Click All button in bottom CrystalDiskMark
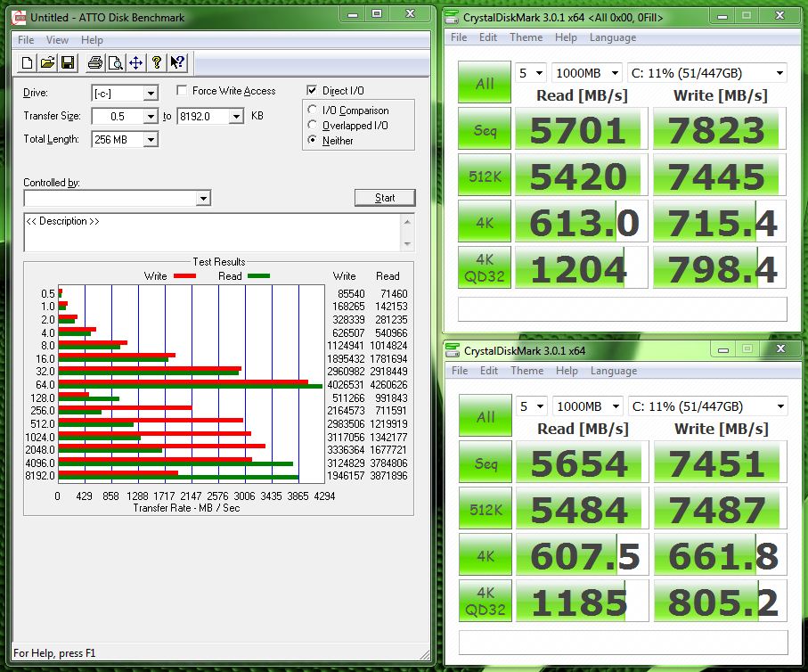The width and height of the screenshot is (808, 672). tap(486, 415)
